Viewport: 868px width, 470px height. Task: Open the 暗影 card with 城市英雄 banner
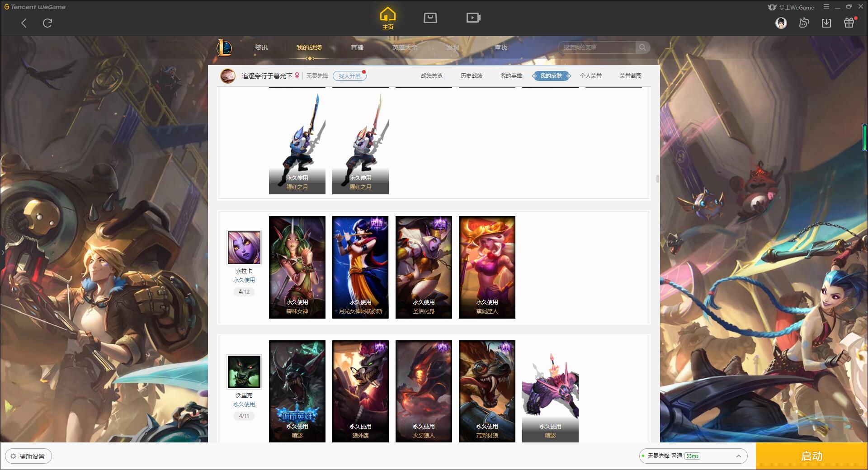click(x=297, y=391)
